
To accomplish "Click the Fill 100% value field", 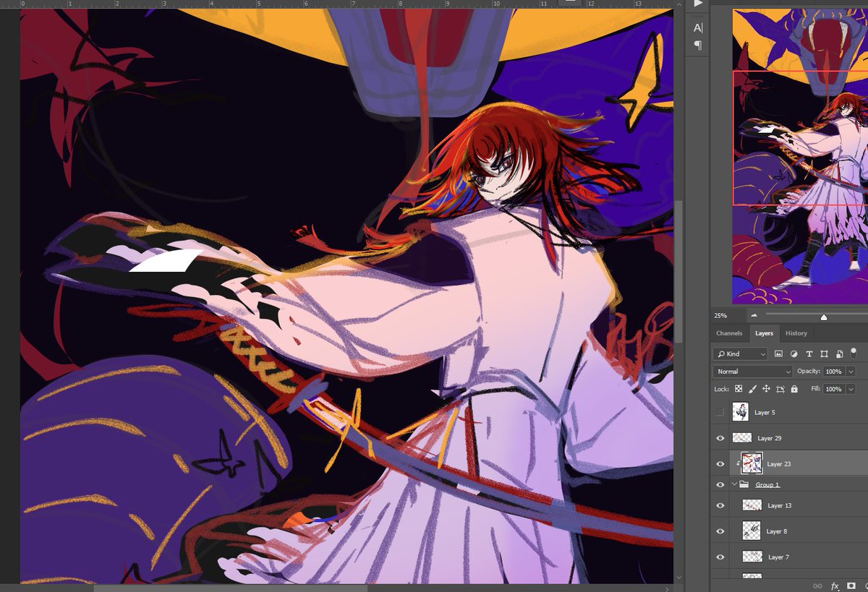I will tap(834, 389).
